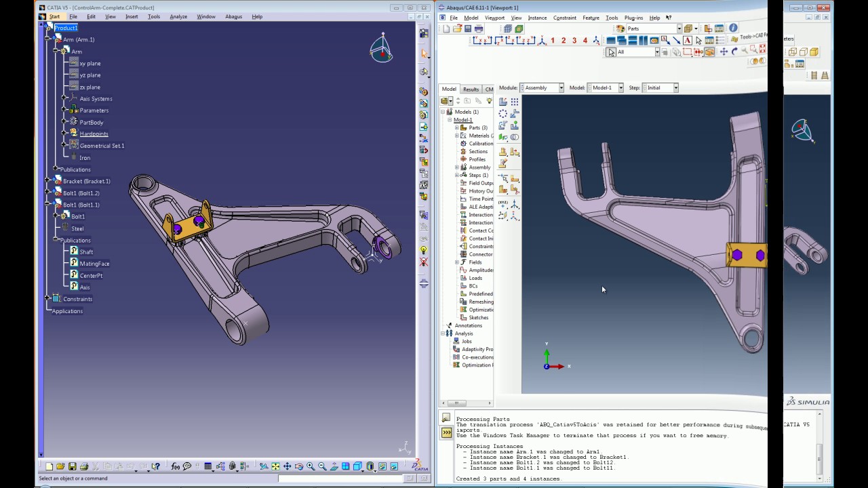Viewport: 868px width, 488px height.
Task: Open the Parts color-code dropdown
Action: [x=679, y=28]
